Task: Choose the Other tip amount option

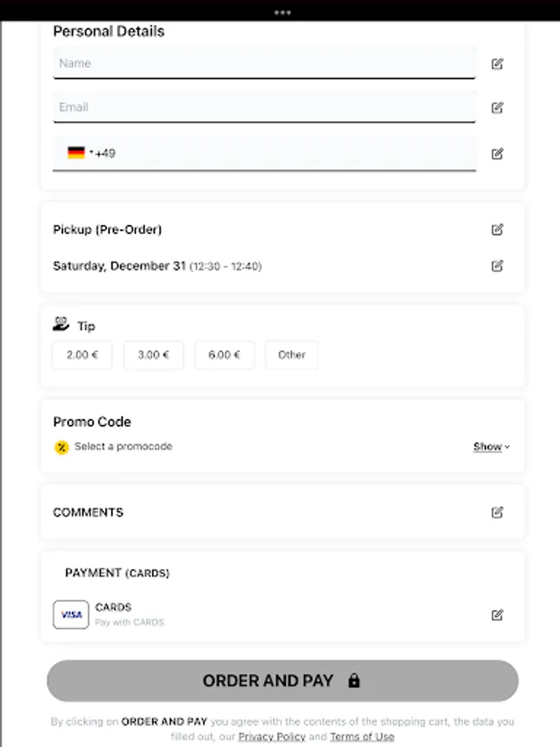Action: [x=291, y=355]
